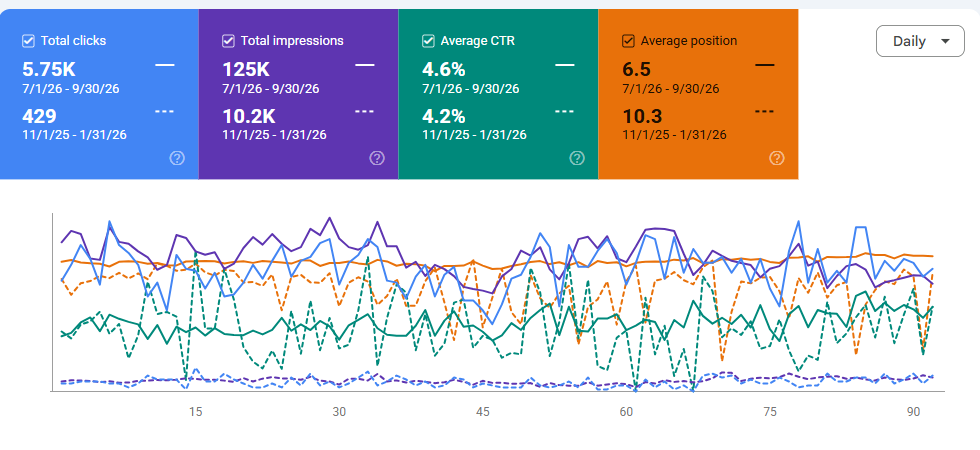Click the 125K impressions value
Image resolution: width=980 pixels, height=450 pixels.
tap(246, 69)
